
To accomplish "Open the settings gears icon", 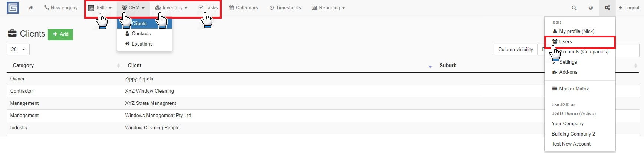I will (607, 7).
